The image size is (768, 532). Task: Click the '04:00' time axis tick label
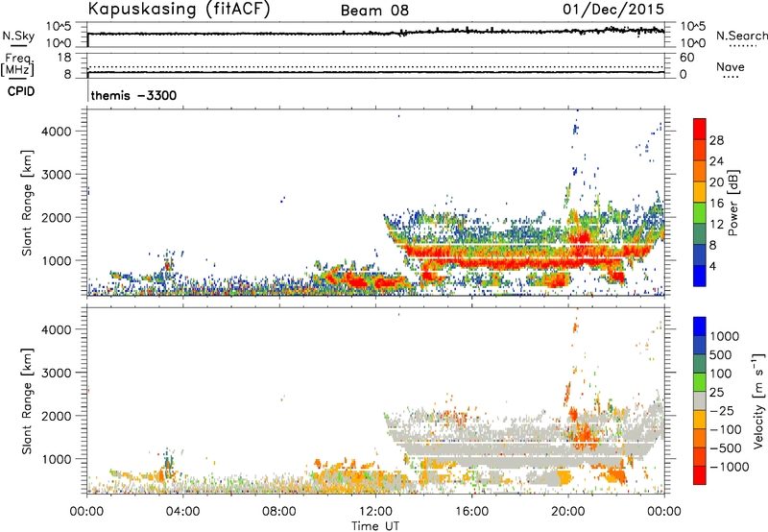pyautogui.click(x=182, y=512)
